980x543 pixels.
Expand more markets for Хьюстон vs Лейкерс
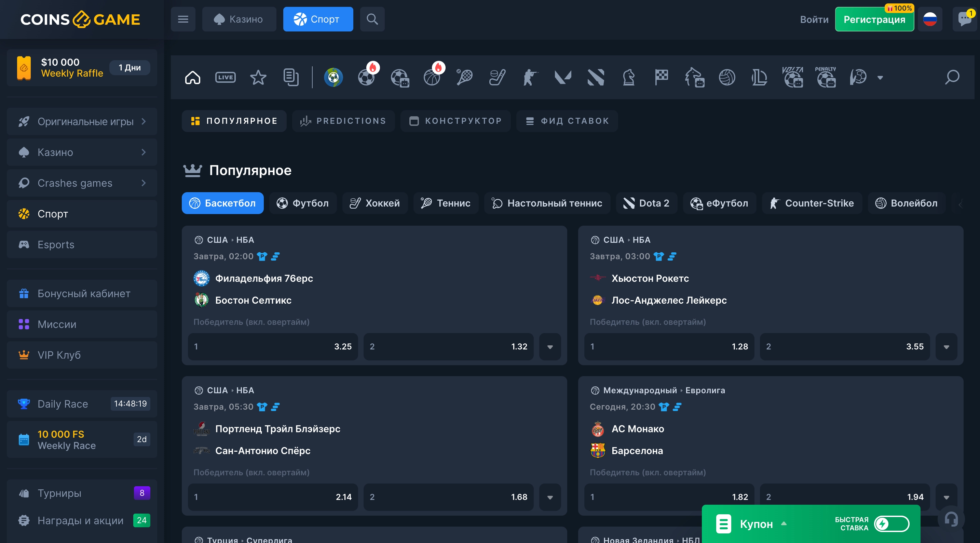point(946,346)
